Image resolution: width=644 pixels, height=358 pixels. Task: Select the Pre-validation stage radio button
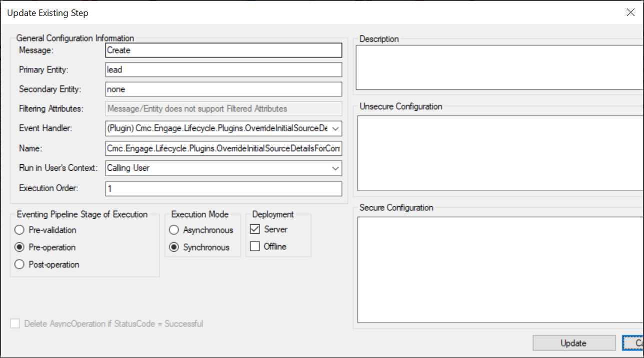click(19, 230)
